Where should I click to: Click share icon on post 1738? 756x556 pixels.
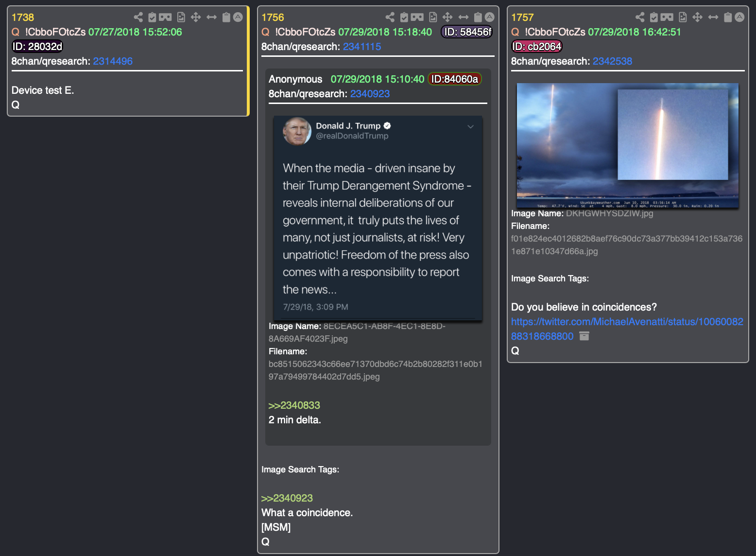point(138,17)
